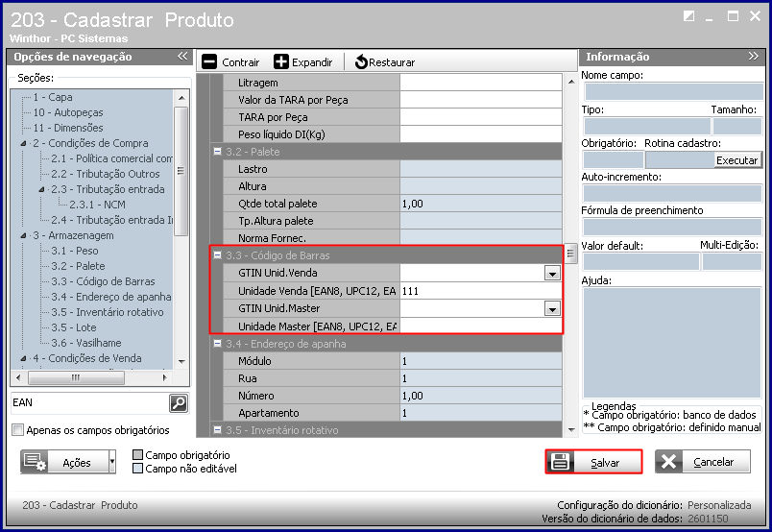Click the Unidade Venda EAN field containing 111
Viewport: 772px width, 532px height.
tap(480, 291)
